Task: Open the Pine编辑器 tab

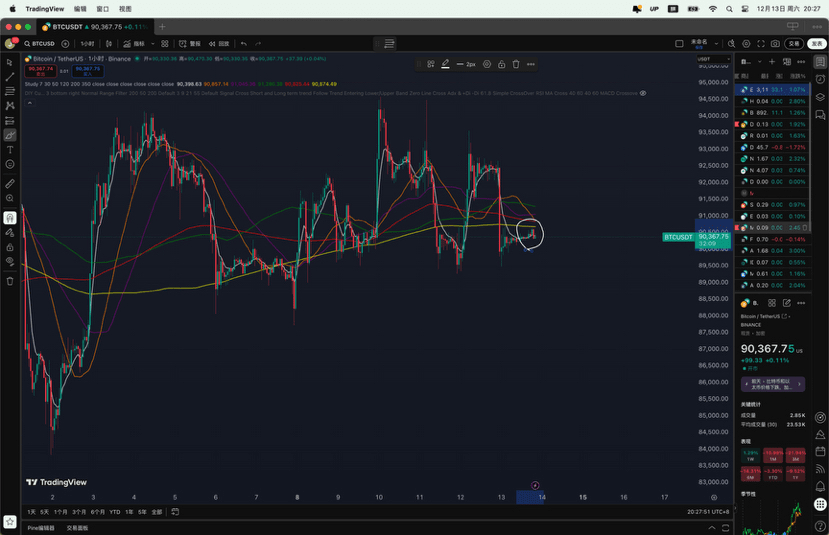Action: pos(41,528)
